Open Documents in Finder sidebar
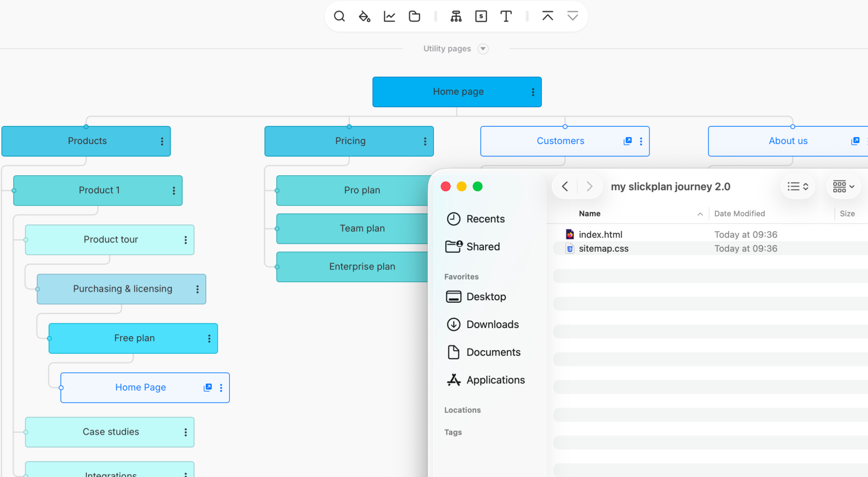The image size is (868, 477). click(x=484, y=353)
